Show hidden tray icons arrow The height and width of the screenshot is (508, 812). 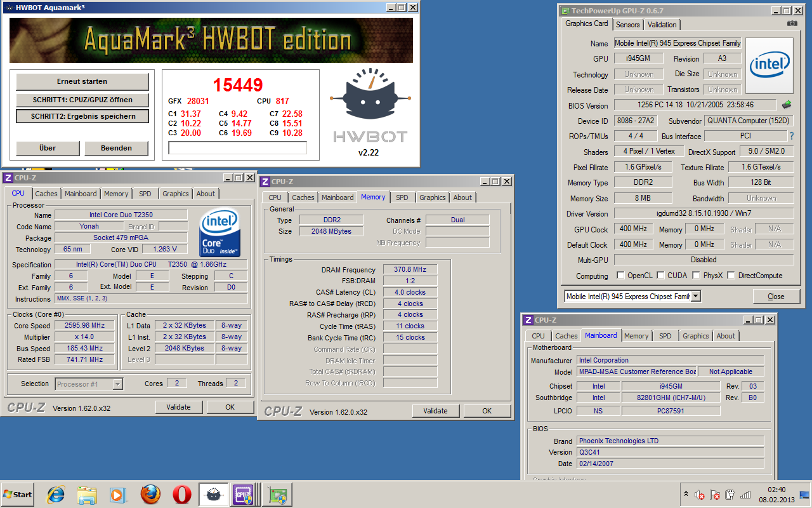[686, 494]
